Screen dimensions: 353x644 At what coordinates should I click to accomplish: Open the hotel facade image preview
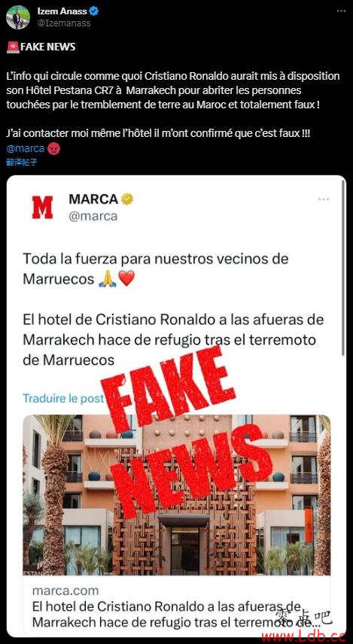click(177, 495)
